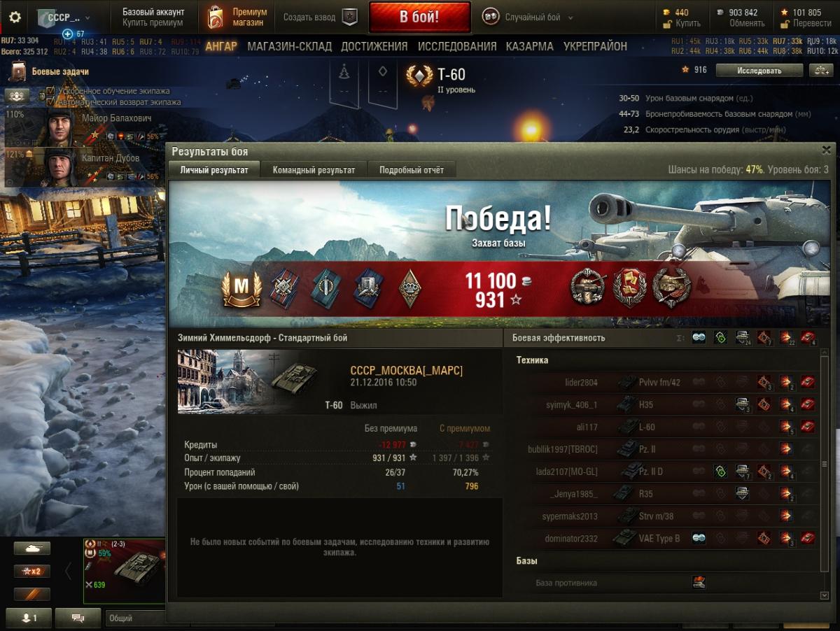Select the x2 experience filter icon

point(31,572)
